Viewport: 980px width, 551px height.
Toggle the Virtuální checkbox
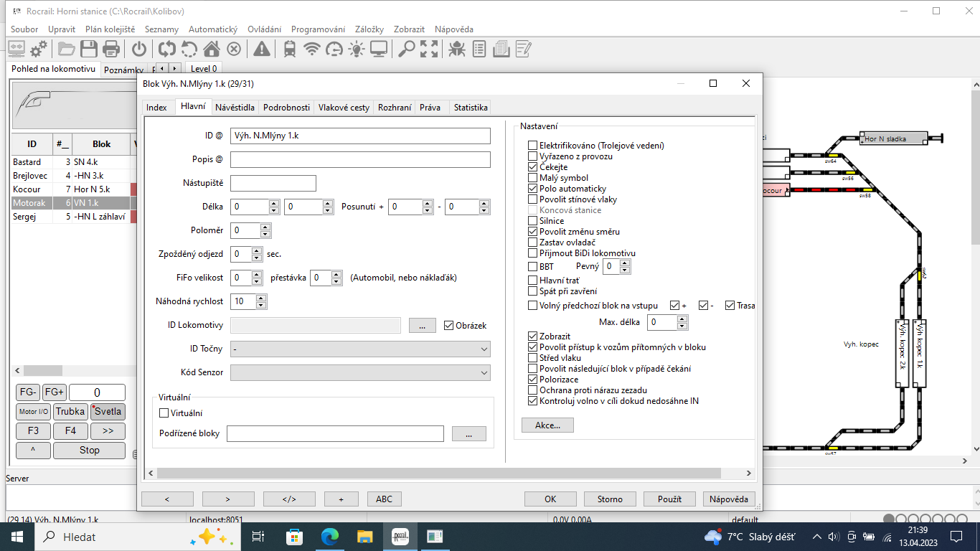click(x=164, y=413)
